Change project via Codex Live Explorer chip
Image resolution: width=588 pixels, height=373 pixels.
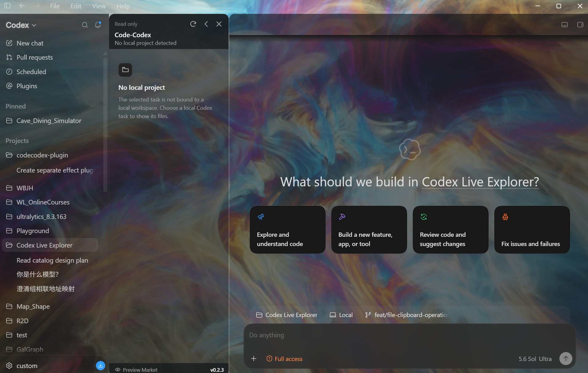coord(287,315)
